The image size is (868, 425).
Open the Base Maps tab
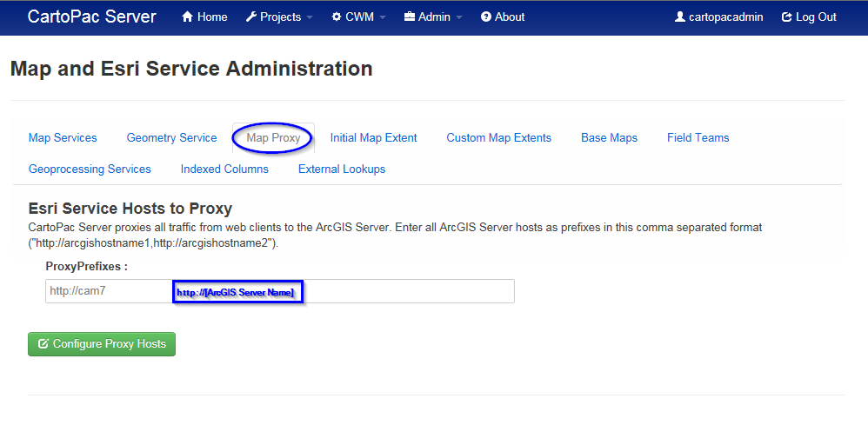coord(609,138)
